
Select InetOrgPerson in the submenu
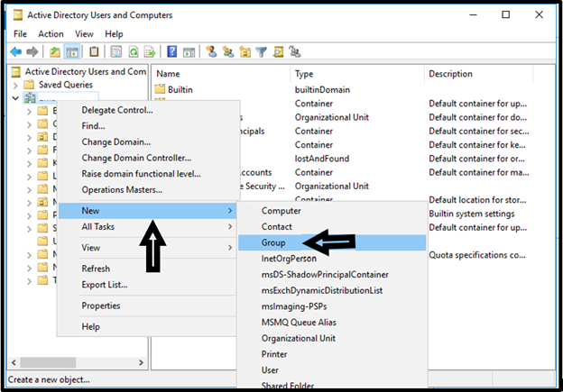(x=289, y=259)
